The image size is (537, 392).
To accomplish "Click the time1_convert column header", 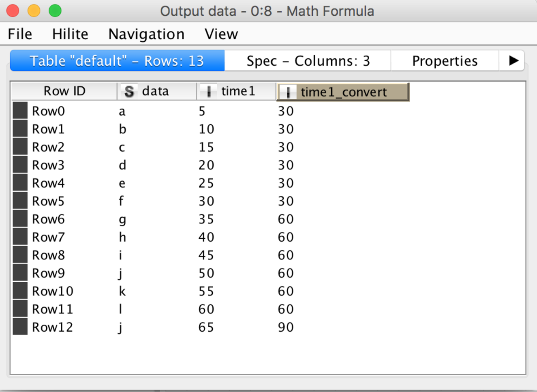I will click(x=344, y=92).
